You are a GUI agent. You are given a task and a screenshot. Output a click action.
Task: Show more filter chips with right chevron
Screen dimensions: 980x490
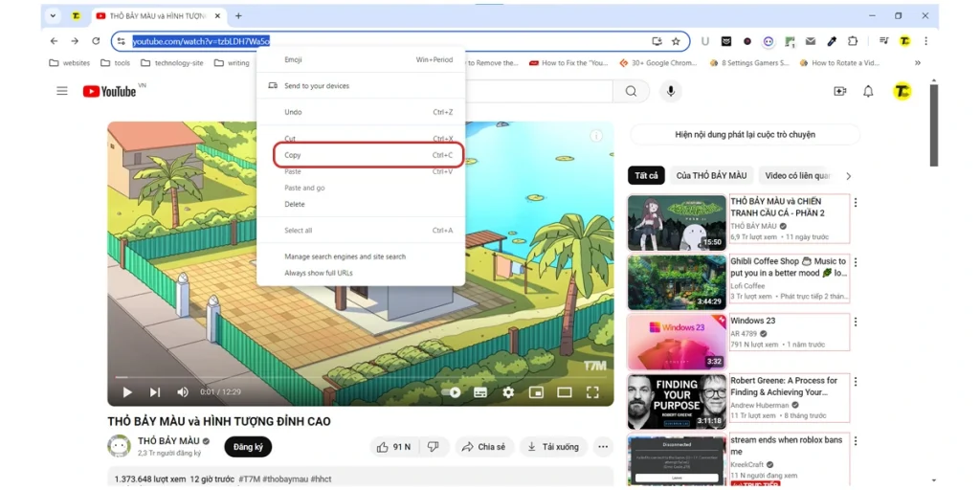(x=848, y=176)
